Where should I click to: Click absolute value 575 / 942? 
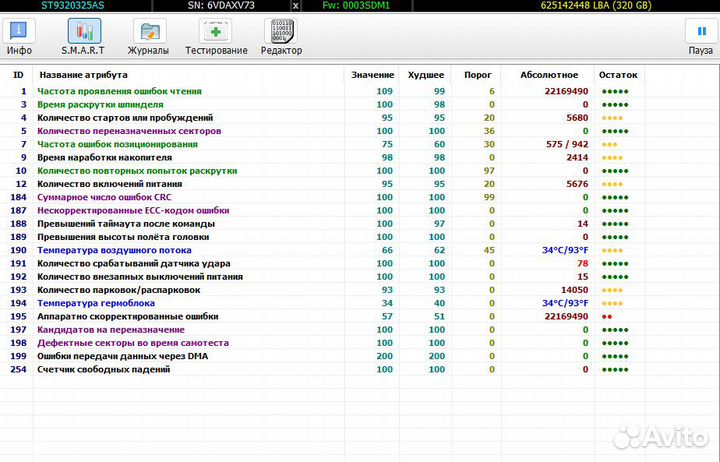point(567,144)
